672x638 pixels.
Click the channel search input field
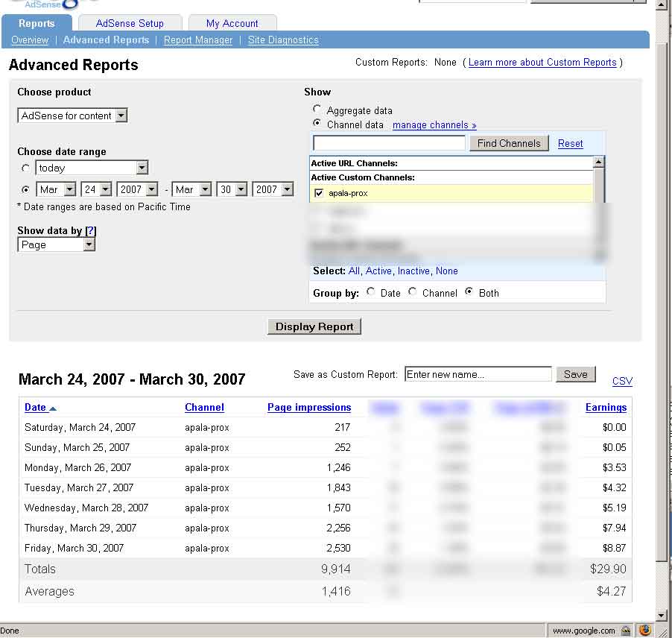coord(389,143)
